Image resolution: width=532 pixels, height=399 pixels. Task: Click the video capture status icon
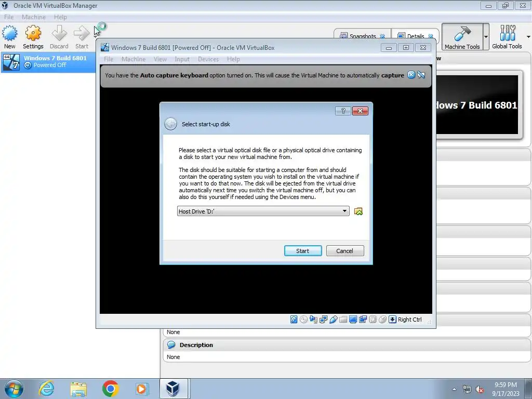coord(363,320)
